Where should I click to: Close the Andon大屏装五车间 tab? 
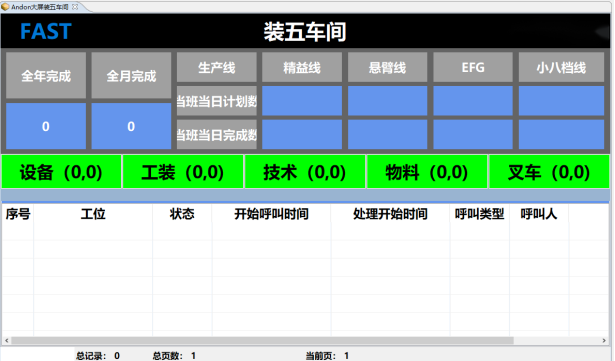coord(75,7)
